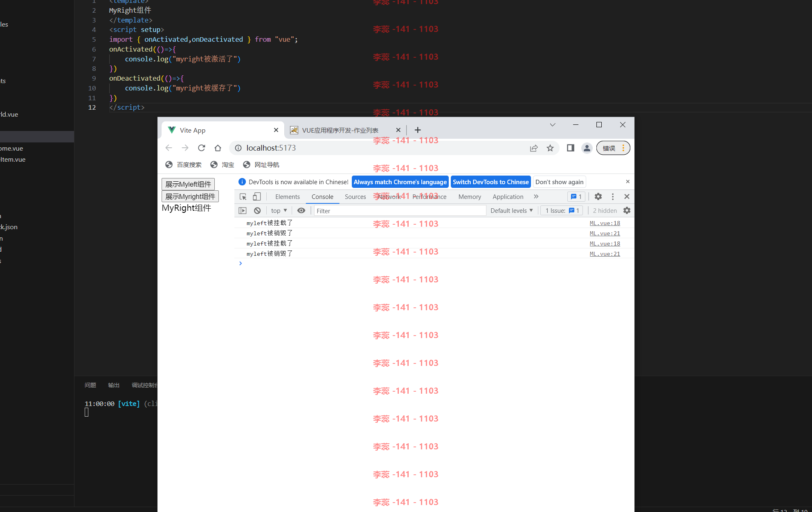Reload the localhost page
812x512 pixels.
201,148
